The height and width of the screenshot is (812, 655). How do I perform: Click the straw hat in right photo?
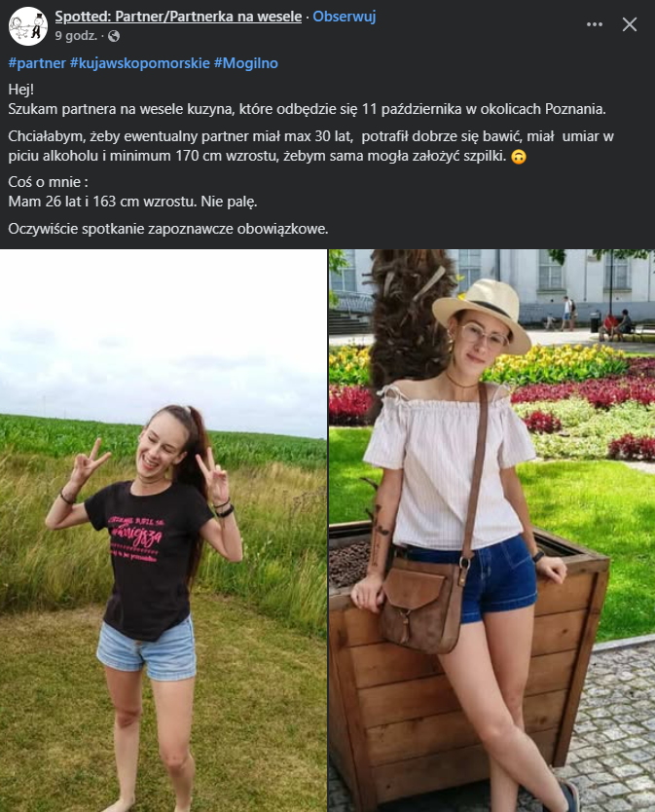tap(482, 312)
